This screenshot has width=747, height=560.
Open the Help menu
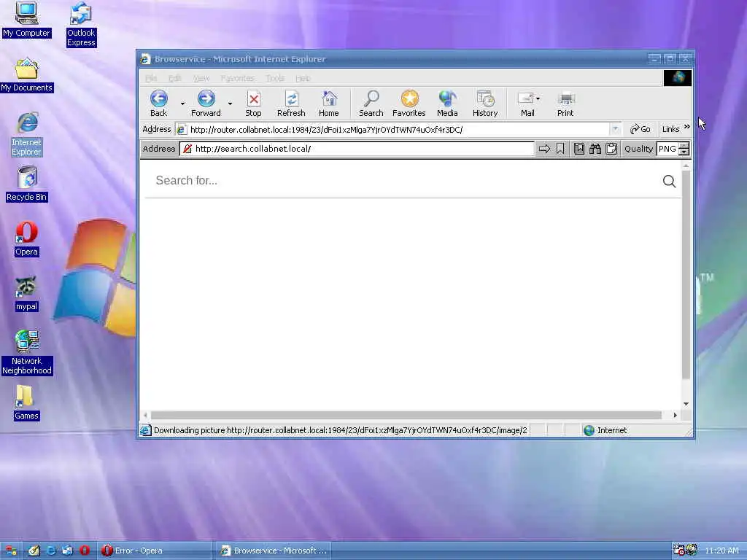[303, 78]
